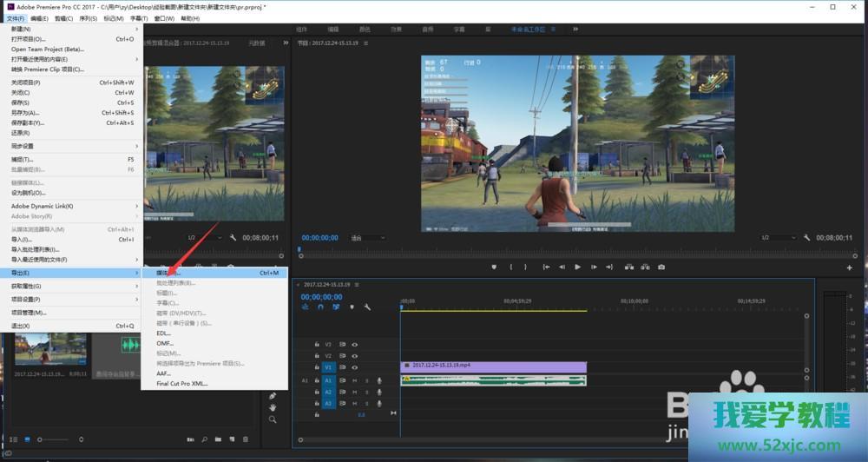Mute audio track A1

click(354, 380)
